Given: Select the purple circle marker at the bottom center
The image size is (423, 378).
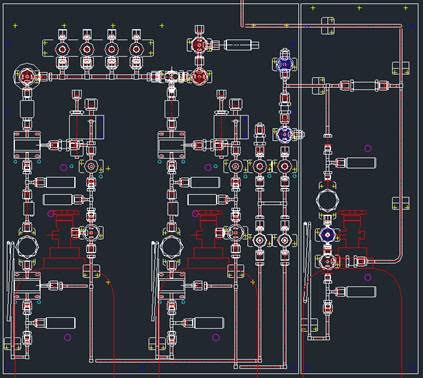Looking at the screenshot, I should tap(216, 337).
